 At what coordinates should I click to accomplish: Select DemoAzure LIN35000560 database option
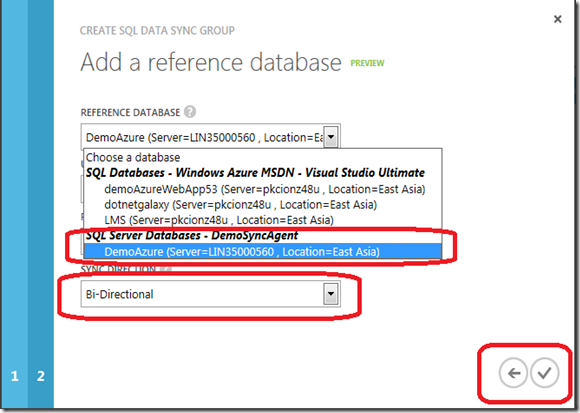click(262, 252)
